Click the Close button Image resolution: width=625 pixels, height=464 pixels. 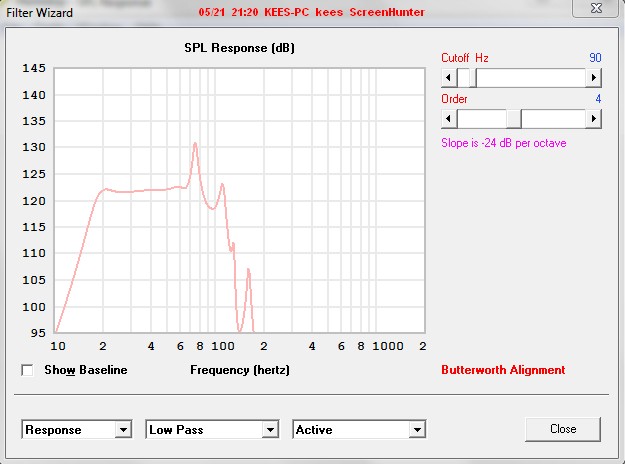563,429
